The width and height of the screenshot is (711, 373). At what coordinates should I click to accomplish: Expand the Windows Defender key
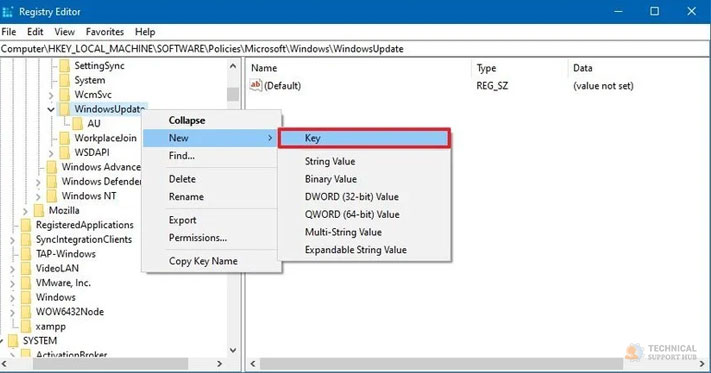tap(38, 182)
